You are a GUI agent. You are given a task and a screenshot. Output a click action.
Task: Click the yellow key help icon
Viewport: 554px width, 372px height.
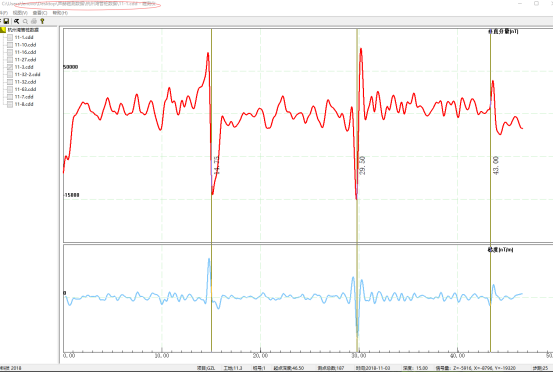42,21
